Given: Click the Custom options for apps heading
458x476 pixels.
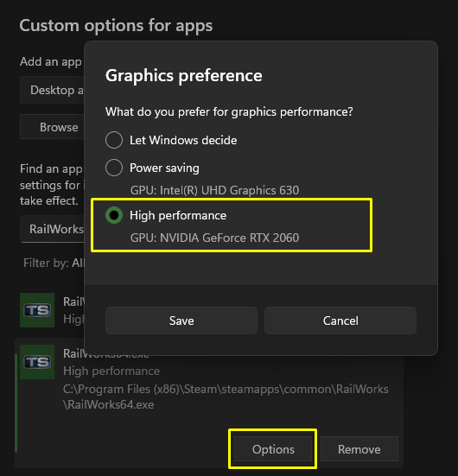Looking at the screenshot, I should pyautogui.click(x=116, y=26).
